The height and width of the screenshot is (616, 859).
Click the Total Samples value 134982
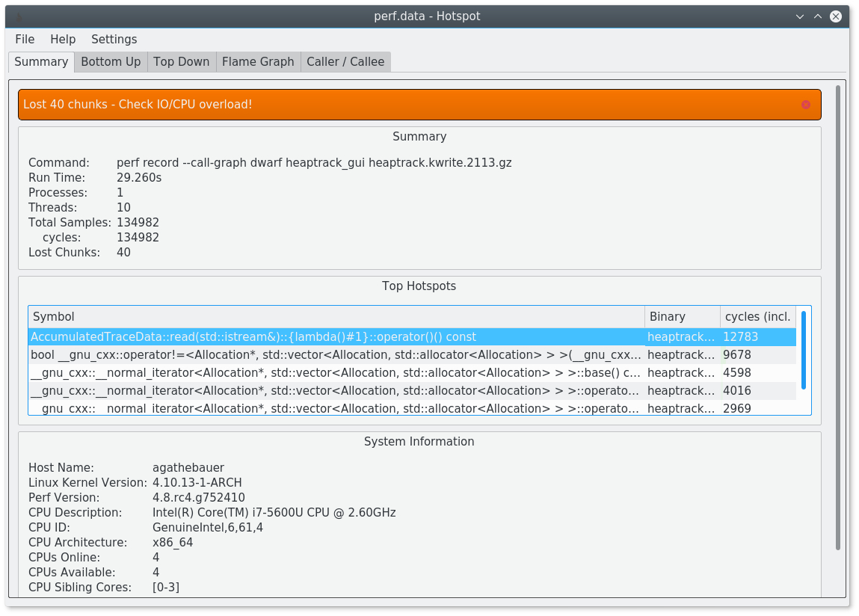click(138, 223)
